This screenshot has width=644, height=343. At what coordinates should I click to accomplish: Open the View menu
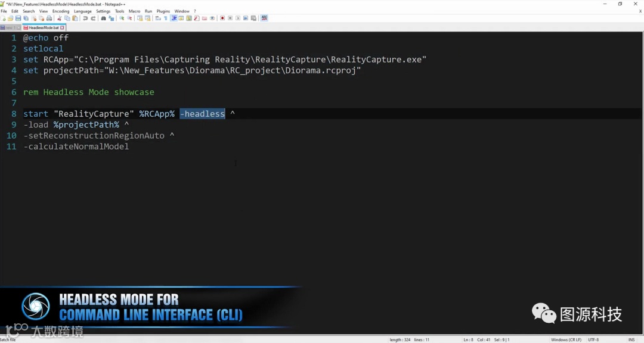[x=44, y=11]
